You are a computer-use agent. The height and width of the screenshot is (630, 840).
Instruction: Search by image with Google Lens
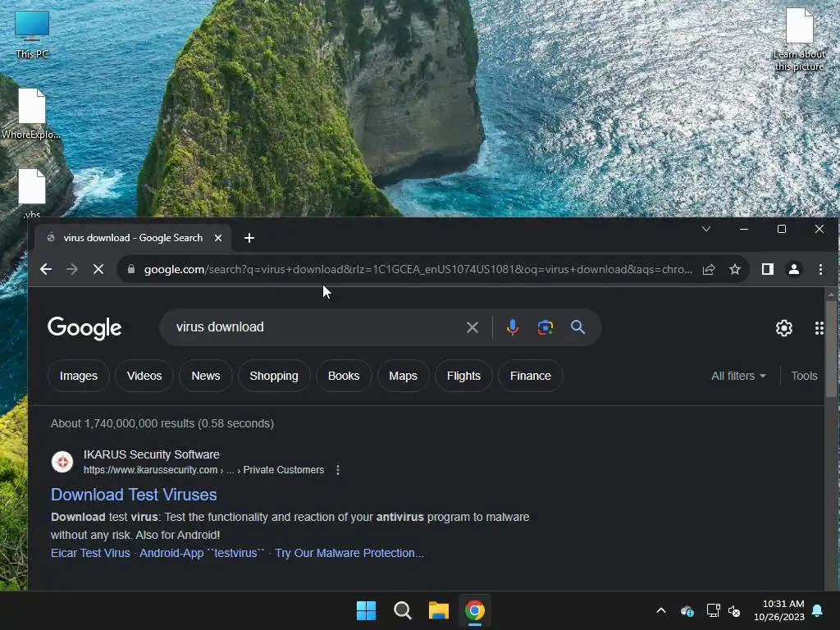point(546,327)
